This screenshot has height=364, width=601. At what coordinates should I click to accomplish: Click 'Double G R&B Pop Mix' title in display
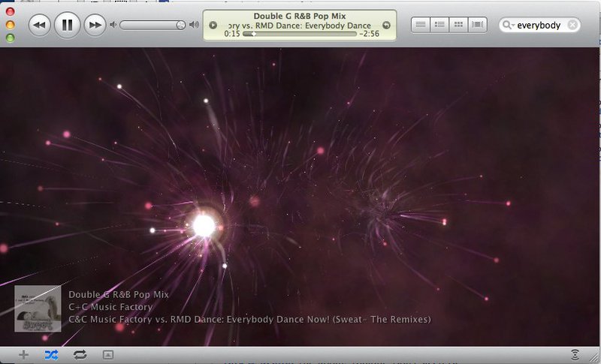click(x=300, y=16)
